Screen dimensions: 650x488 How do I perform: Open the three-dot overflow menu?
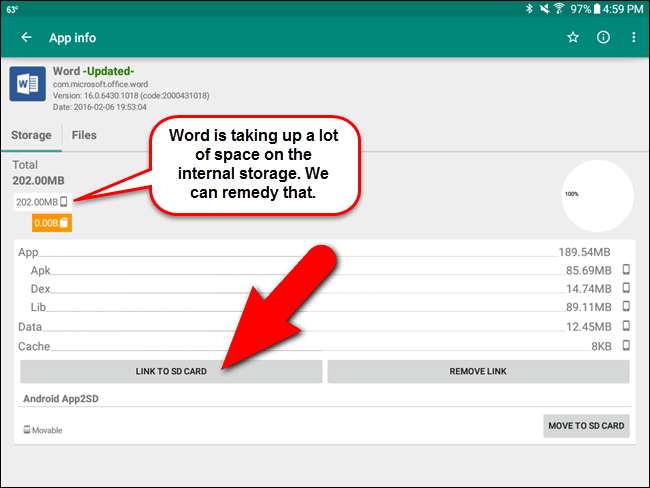(633, 37)
